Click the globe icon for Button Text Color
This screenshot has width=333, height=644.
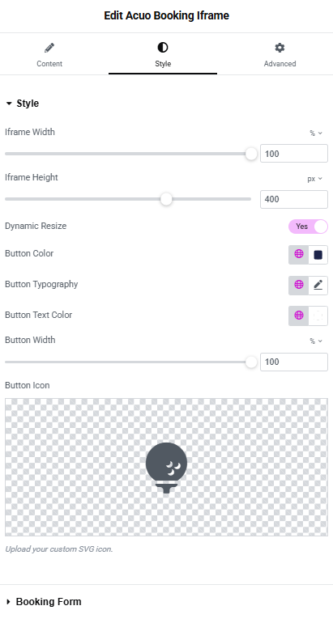point(298,316)
